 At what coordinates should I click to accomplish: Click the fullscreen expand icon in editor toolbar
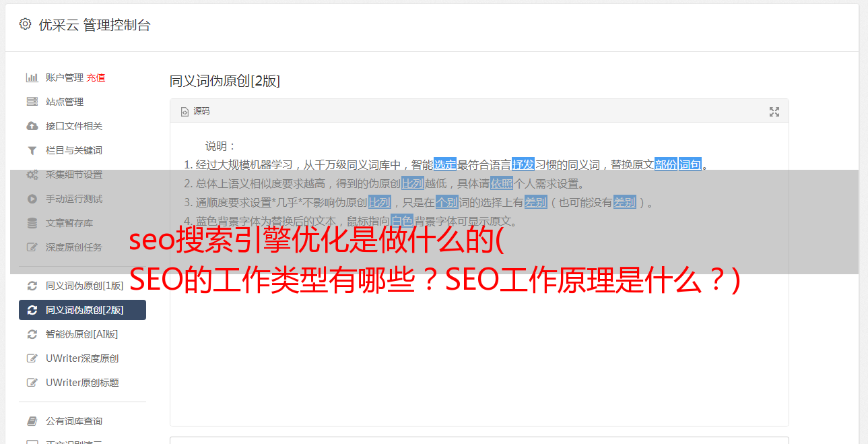click(x=774, y=112)
